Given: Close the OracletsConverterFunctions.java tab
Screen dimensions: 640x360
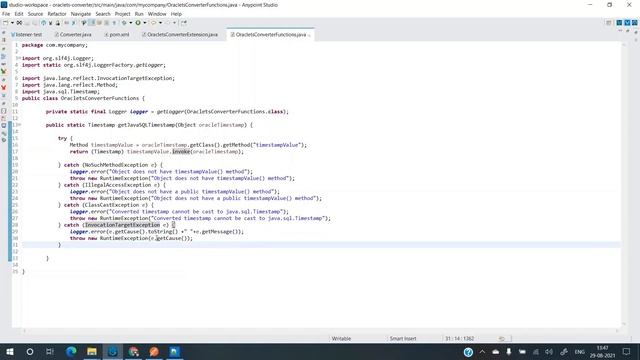Looking at the screenshot, I should [309, 35].
